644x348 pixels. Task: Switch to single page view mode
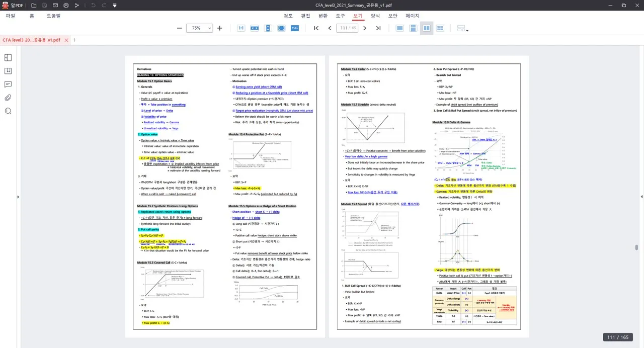click(400, 28)
